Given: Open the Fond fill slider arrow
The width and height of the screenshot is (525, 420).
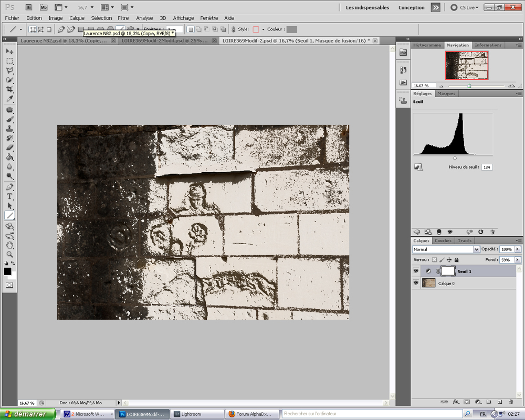Looking at the screenshot, I should tap(518, 259).
